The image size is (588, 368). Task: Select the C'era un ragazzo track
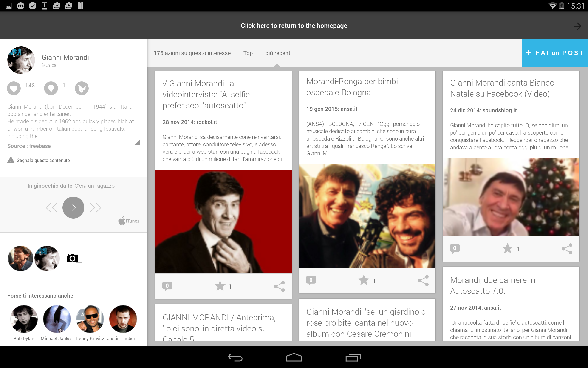[95, 186]
